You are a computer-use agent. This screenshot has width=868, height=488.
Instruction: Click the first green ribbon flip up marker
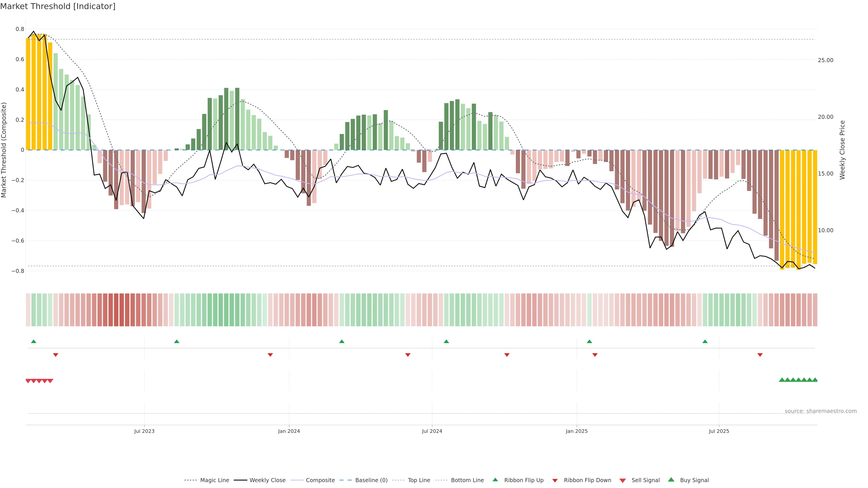point(33,342)
